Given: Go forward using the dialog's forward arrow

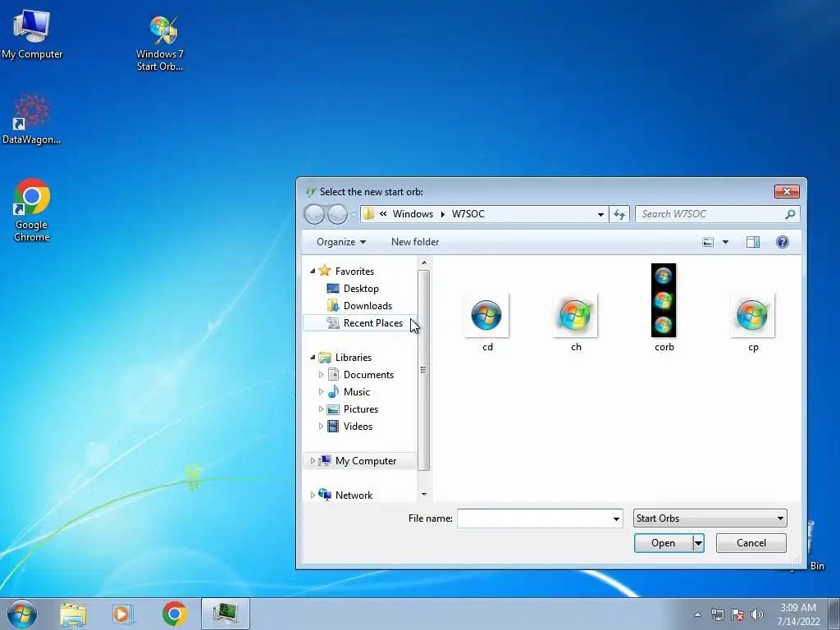Looking at the screenshot, I should 337,214.
